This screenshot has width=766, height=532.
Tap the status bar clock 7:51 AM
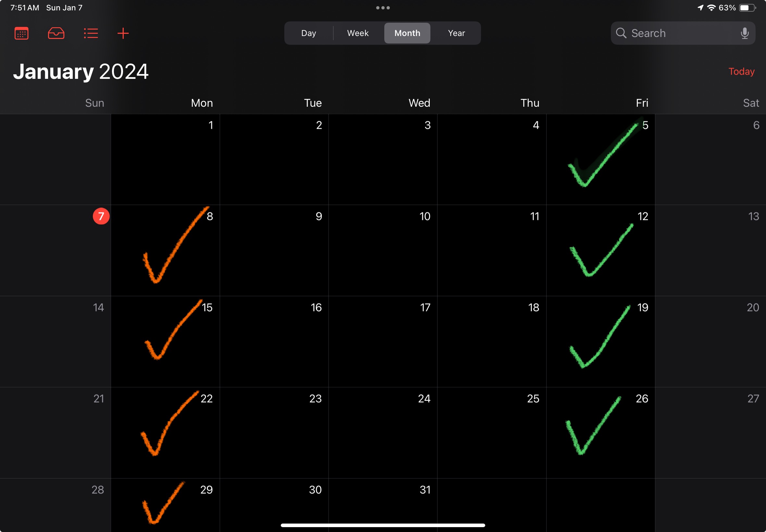(25, 8)
